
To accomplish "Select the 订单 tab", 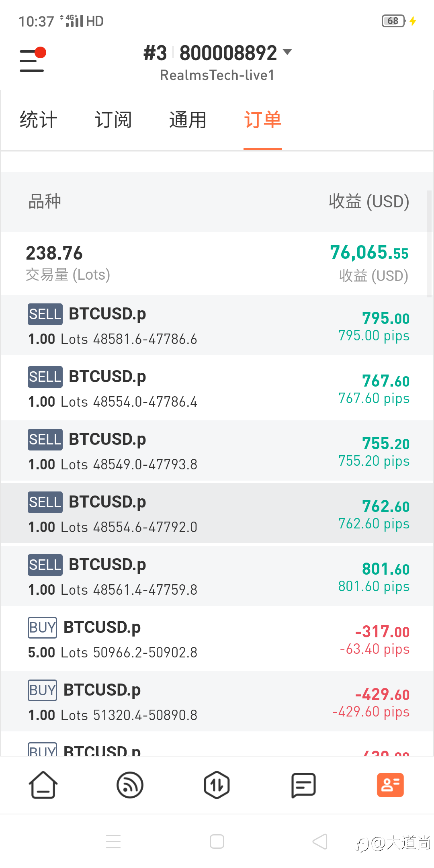I will click(x=263, y=120).
